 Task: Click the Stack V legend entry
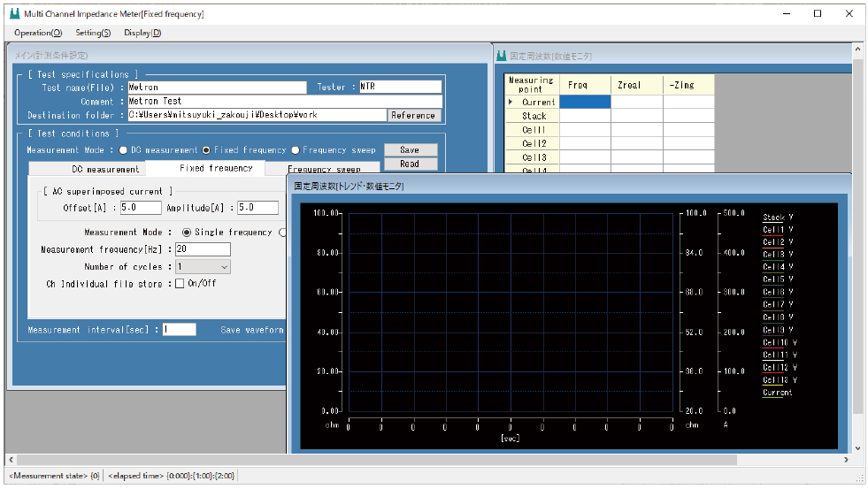tap(777, 218)
